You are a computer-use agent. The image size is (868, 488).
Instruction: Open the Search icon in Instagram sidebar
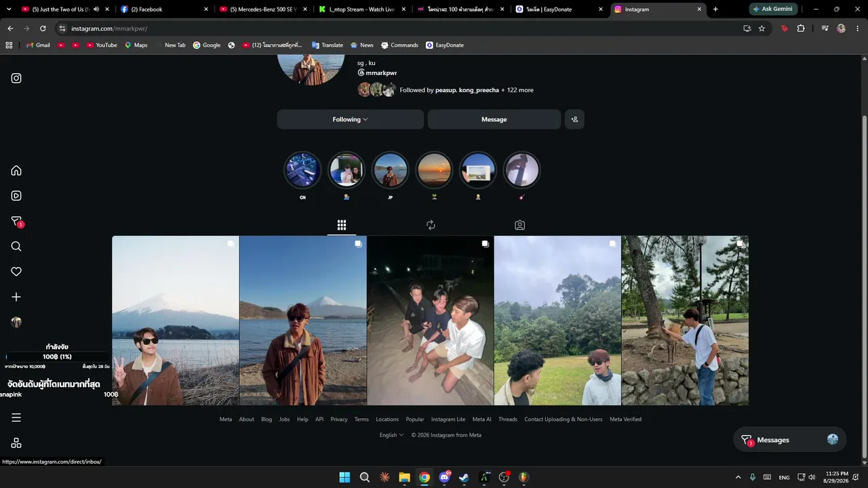pyautogui.click(x=16, y=246)
